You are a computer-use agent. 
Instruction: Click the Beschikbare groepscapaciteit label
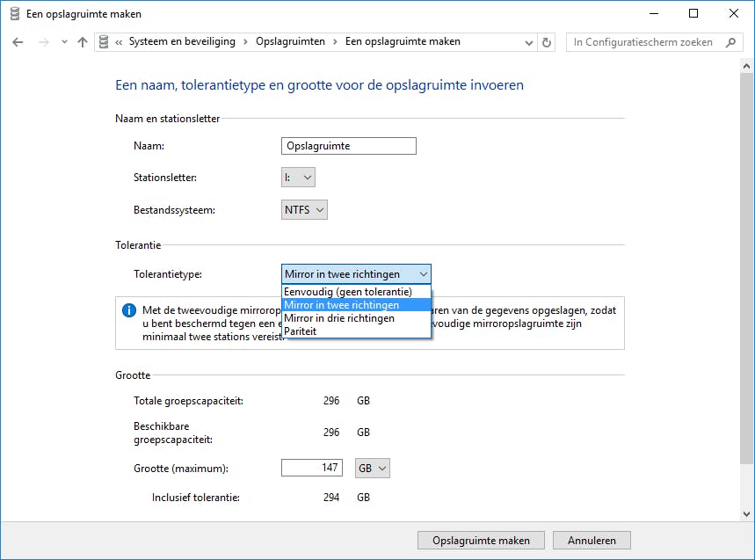pyautogui.click(x=173, y=433)
